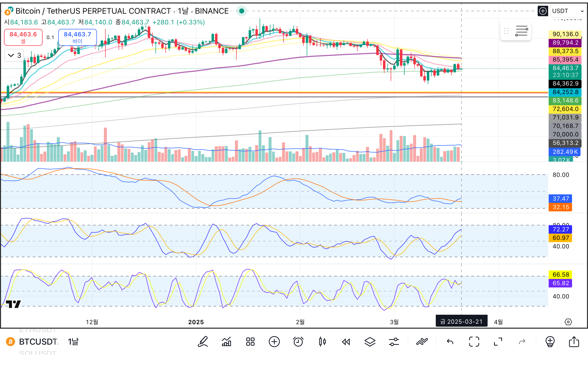Click the publish idea lightbulb icon
Screen dimensions: 588x367
click(550, 342)
